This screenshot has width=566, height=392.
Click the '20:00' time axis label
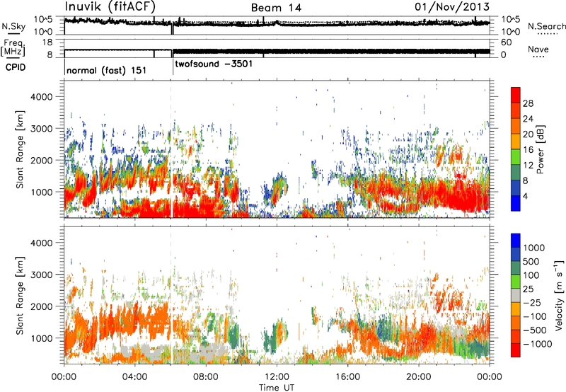click(x=418, y=377)
